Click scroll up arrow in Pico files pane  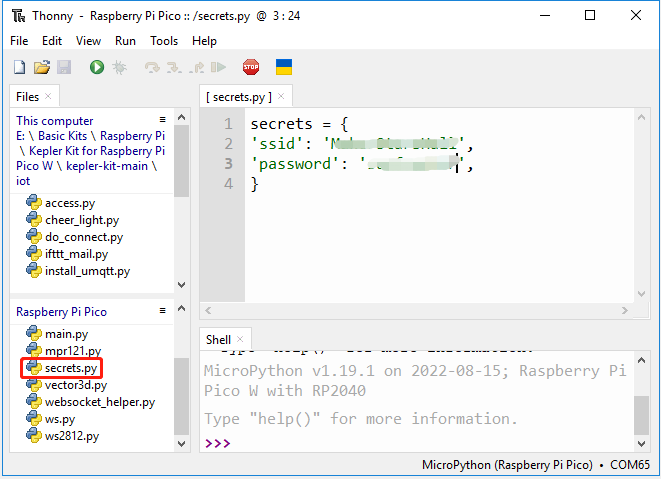182,308
